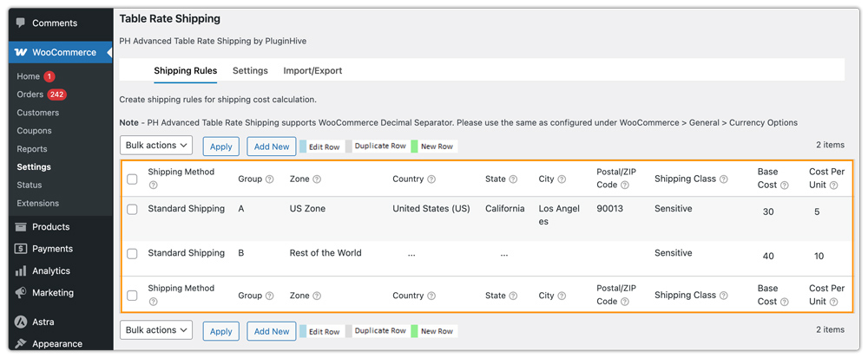Viewport: 868px width, 358px height.
Task: Click the bottom Edit Row legend
Action: 320,332
